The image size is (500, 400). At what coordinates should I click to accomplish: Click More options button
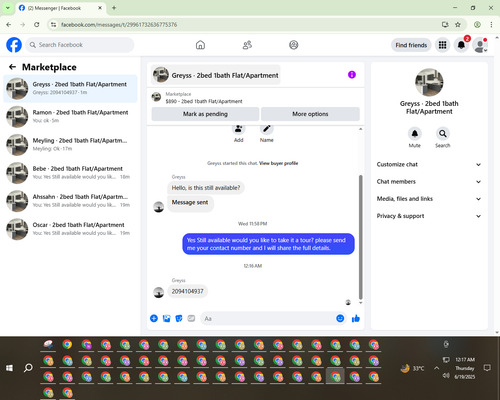pos(310,114)
